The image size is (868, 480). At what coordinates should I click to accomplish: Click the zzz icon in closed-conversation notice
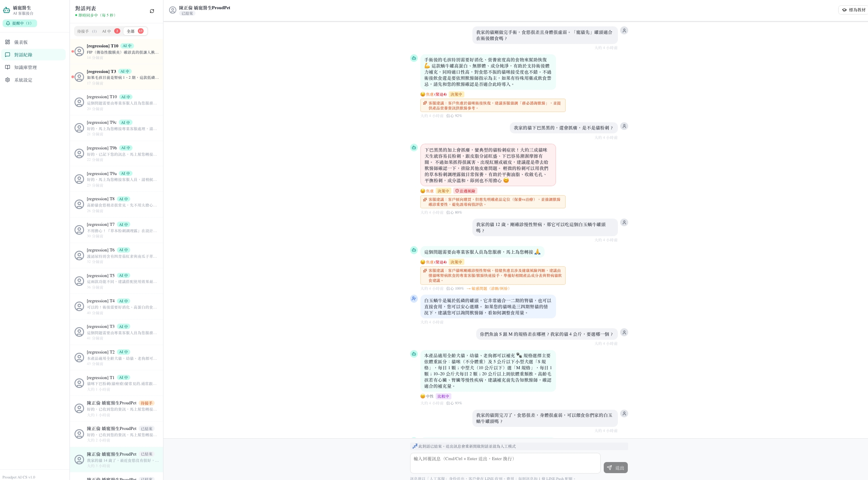coord(415,446)
